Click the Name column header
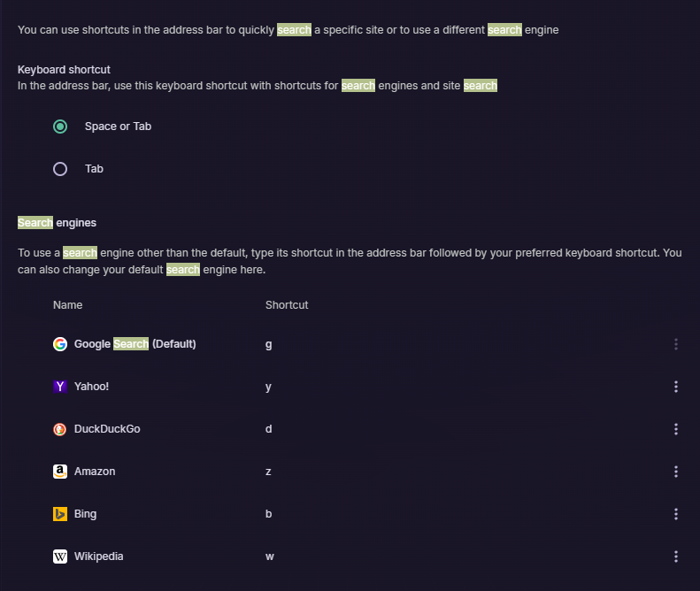Viewport: 700px width, 591px height. point(67,305)
